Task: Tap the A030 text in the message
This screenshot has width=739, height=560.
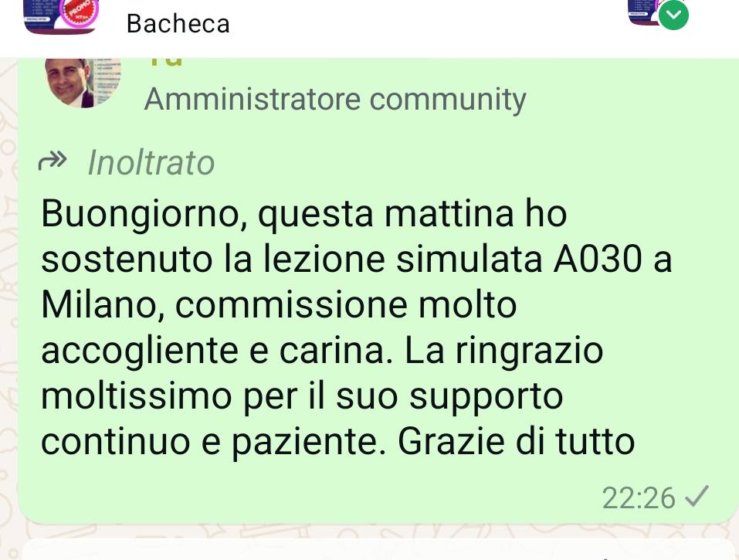Action: coord(597,260)
